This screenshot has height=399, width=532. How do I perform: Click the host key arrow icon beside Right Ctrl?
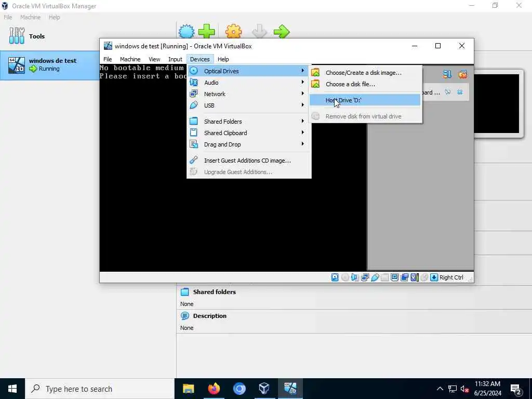[434, 277]
